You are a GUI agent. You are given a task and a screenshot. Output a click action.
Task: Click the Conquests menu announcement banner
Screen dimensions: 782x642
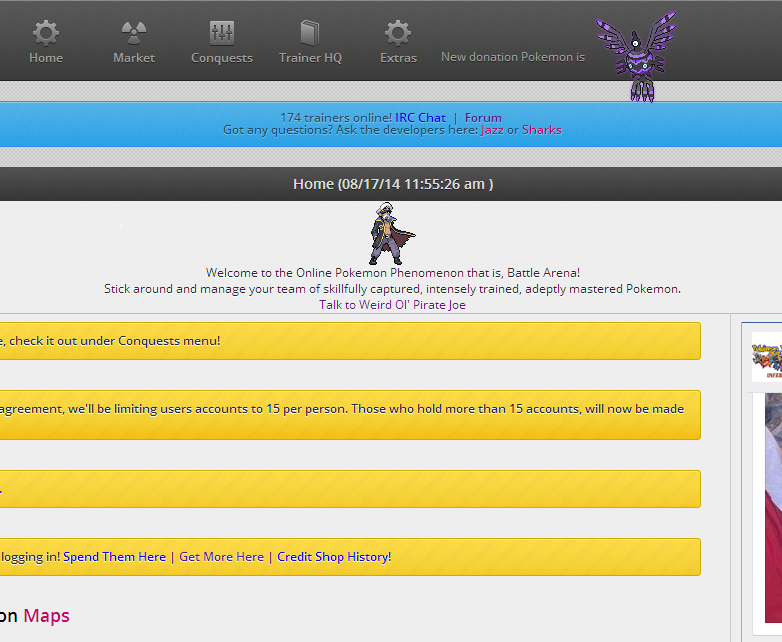click(350, 341)
